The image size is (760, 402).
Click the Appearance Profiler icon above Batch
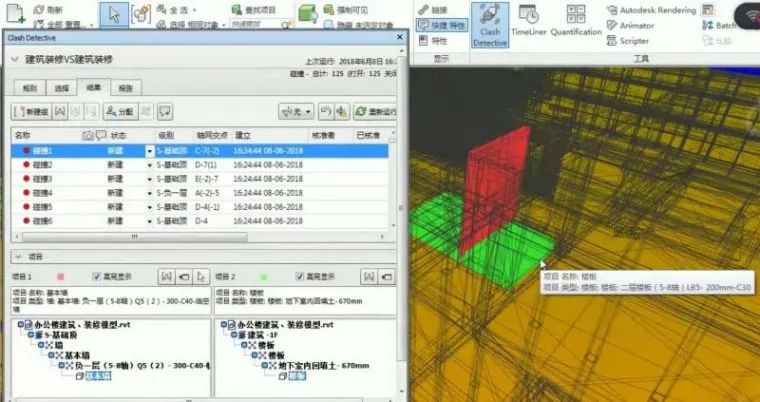pos(708,10)
